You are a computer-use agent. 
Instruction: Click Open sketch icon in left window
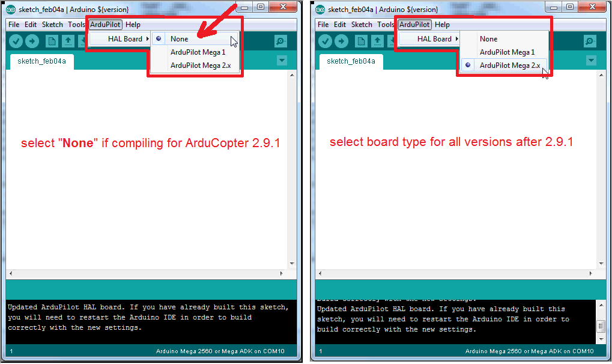[68, 41]
